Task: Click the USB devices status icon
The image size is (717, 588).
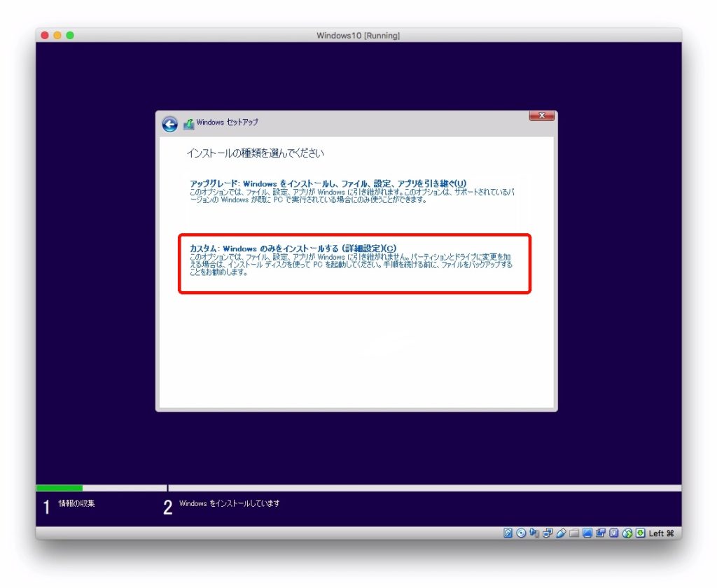Action: (561, 533)
